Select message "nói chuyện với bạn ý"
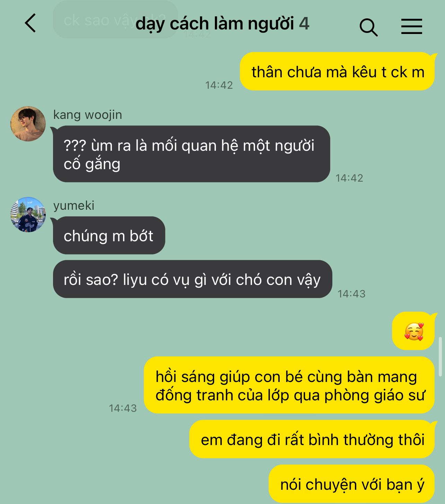 [x=351, y=484]
